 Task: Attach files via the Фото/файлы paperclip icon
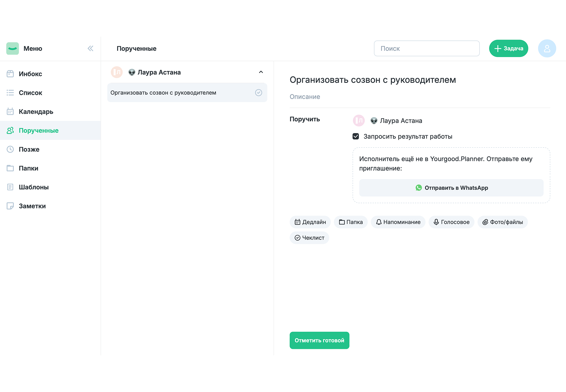pyautogui.click(x=485, y=222)
